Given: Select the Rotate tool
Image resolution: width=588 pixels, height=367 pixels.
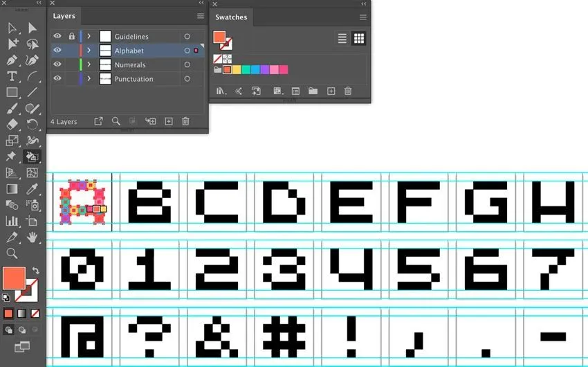Looking at the screenshot, I should pos(33,124).
